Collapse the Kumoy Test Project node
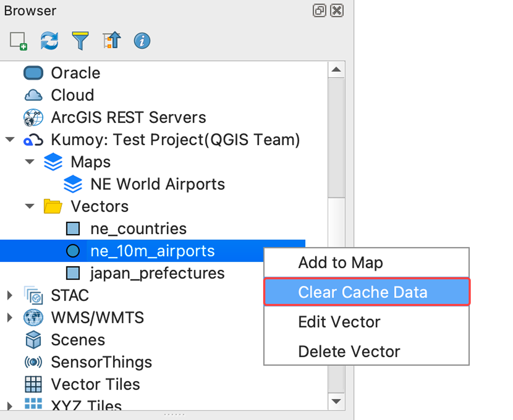The width and height of the screenshot is (513, 420). (10, 140)
